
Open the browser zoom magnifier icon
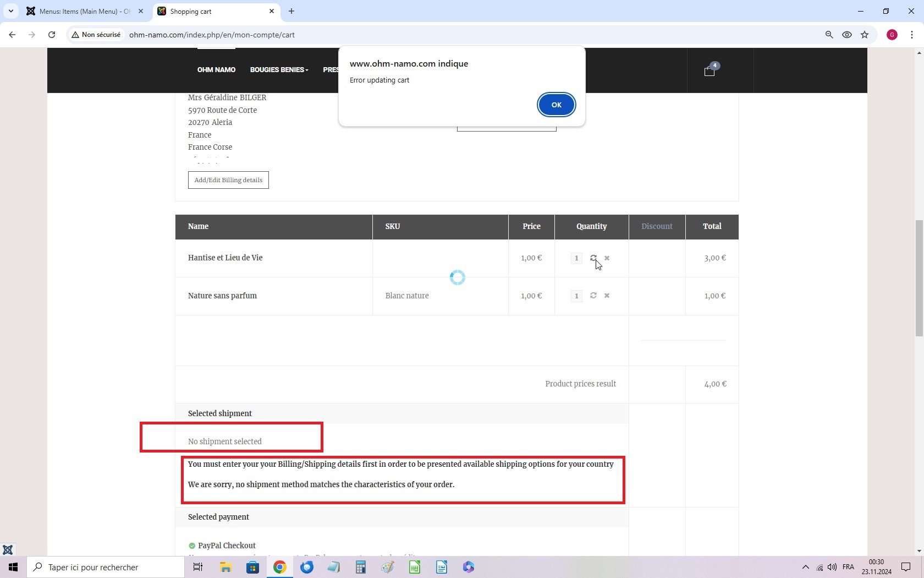click(829, 35)
